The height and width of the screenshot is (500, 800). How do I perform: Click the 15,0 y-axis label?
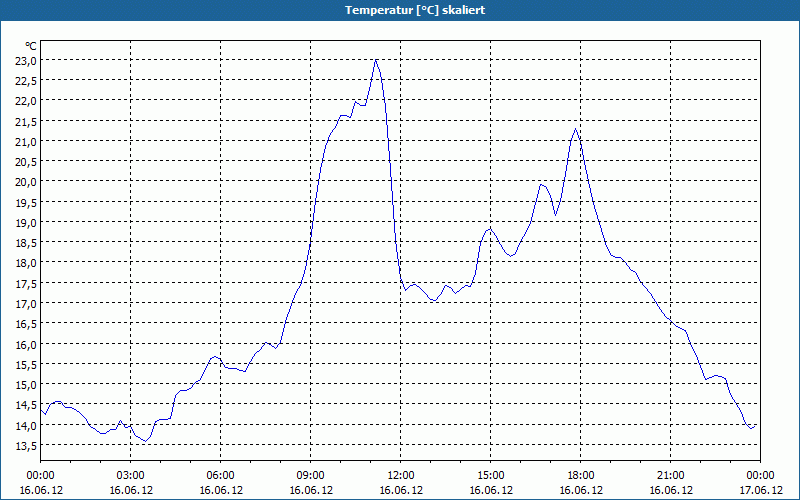pyautogui.click(x=27, y=385)
